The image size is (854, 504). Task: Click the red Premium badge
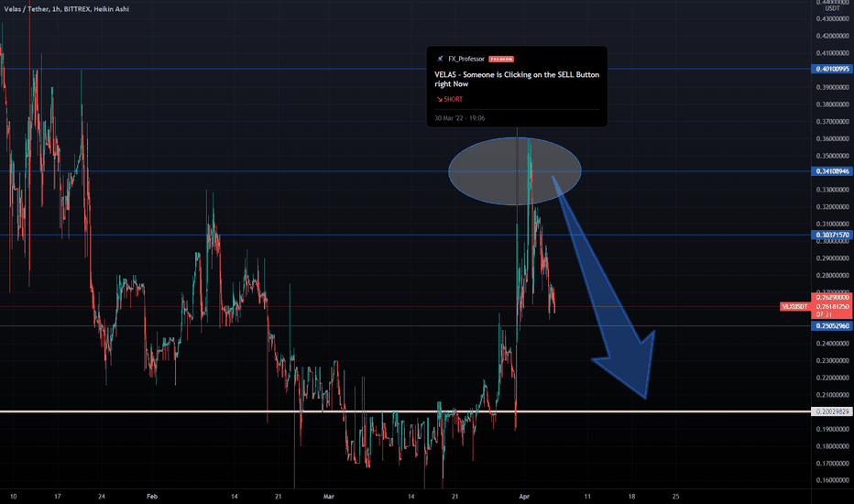tap(501, 59)
